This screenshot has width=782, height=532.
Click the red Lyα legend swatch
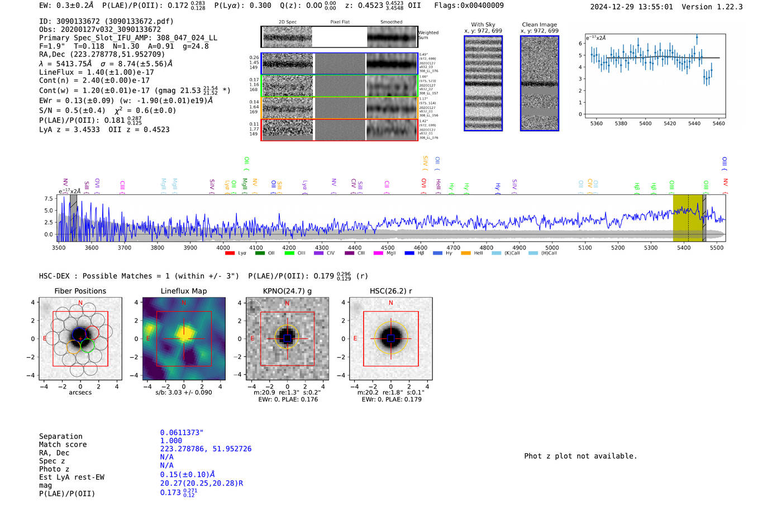[229, 253]
